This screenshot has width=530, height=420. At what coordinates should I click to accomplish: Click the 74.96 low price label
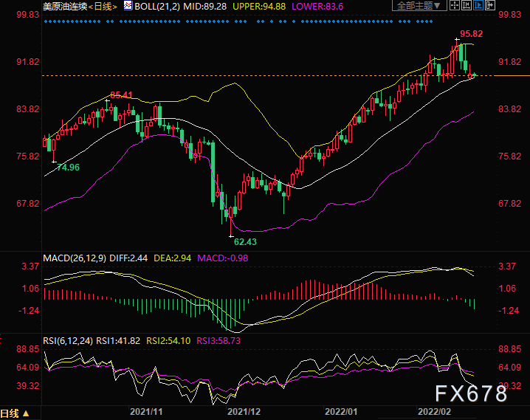click(x=68, y=168)
